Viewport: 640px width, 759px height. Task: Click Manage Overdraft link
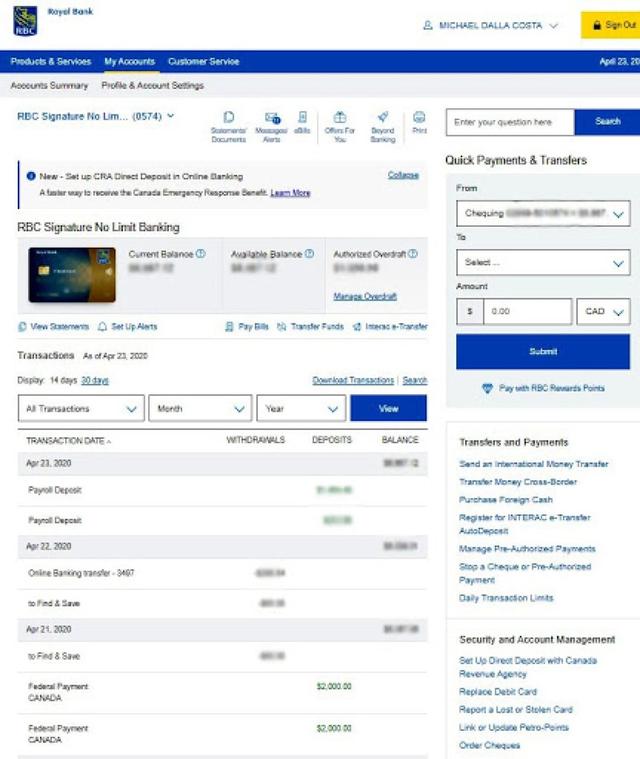(365, 297)
